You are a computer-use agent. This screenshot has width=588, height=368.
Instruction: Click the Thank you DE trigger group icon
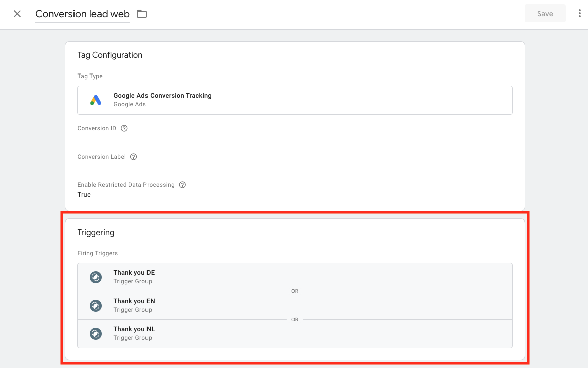pyautogui.click(x=96, y=277)
